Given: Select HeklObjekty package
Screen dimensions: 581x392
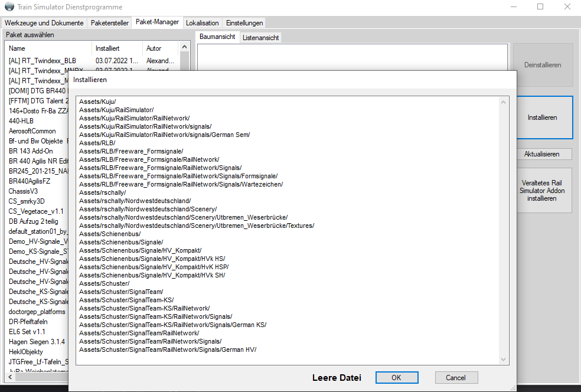Looking at the screenshot, I should tap(25, 351).
